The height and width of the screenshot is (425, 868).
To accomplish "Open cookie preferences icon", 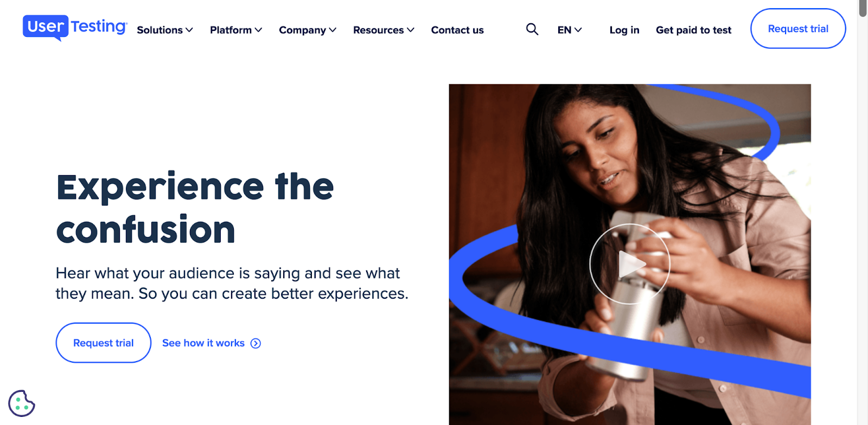I will [22, 403].
